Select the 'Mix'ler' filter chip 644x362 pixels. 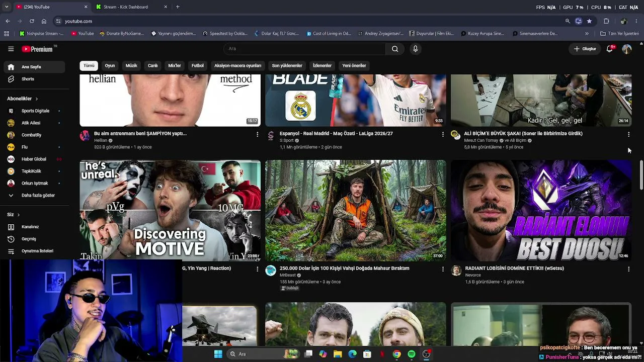coord(175,66)
